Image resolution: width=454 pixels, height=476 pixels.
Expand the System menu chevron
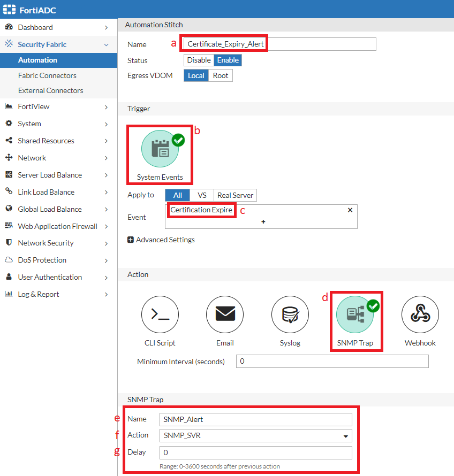coord(106,124)
